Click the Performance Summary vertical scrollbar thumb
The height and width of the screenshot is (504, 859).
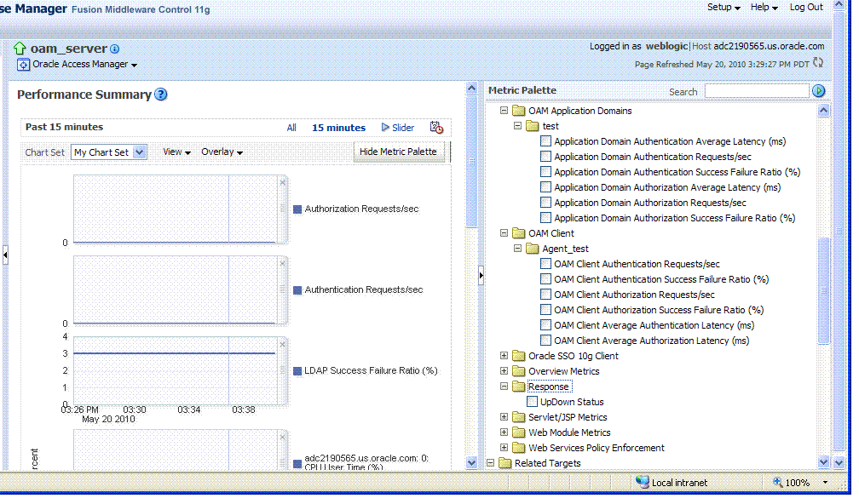pyautogui.click(x=472, y=161)
